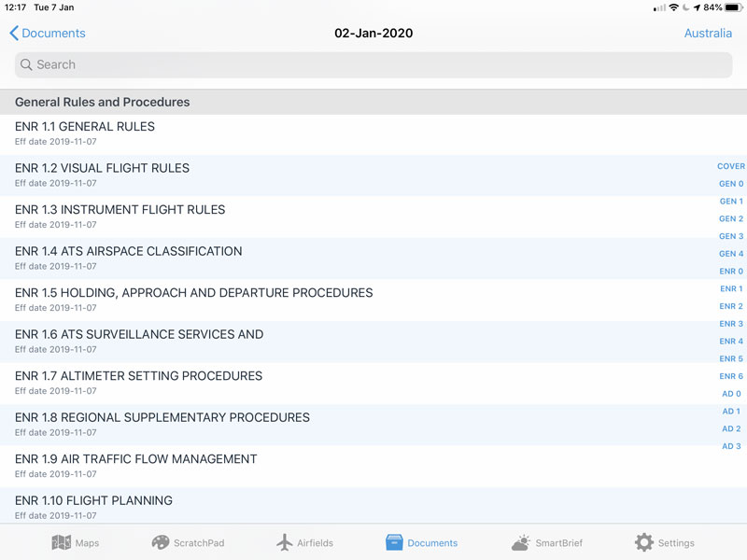This screenshot has width=747, height=560.
Task: Open SmartBrief weather icon
Action: [x=521, y=542]
